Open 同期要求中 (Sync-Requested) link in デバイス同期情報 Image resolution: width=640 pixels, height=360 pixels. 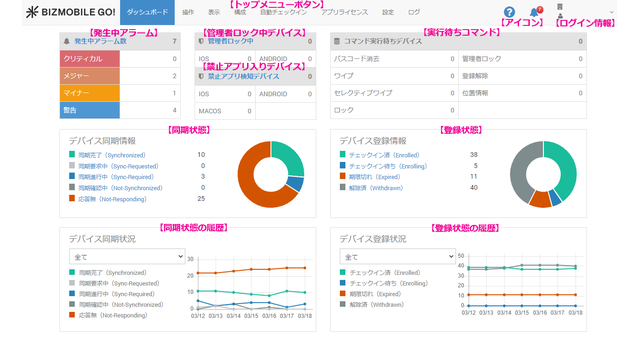[x=118, y=166]
